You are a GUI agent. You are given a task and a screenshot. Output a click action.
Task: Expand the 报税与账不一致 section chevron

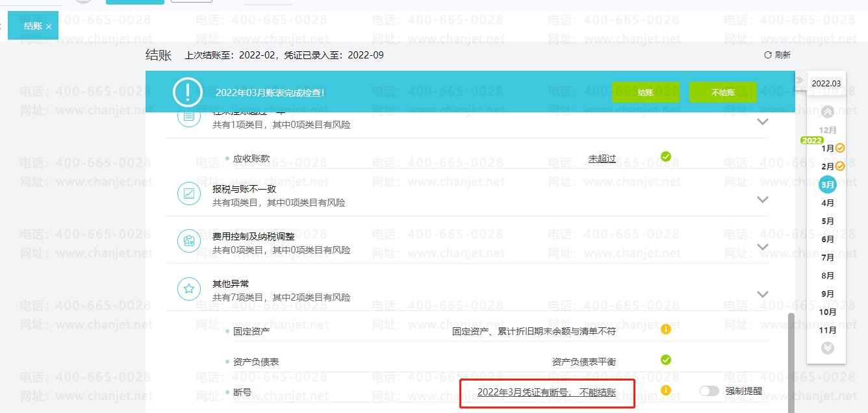tap(763, 199)
